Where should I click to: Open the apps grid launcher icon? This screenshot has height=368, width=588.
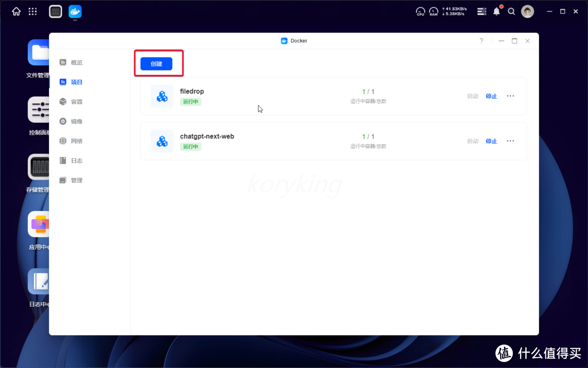click(x=33, y=11)
